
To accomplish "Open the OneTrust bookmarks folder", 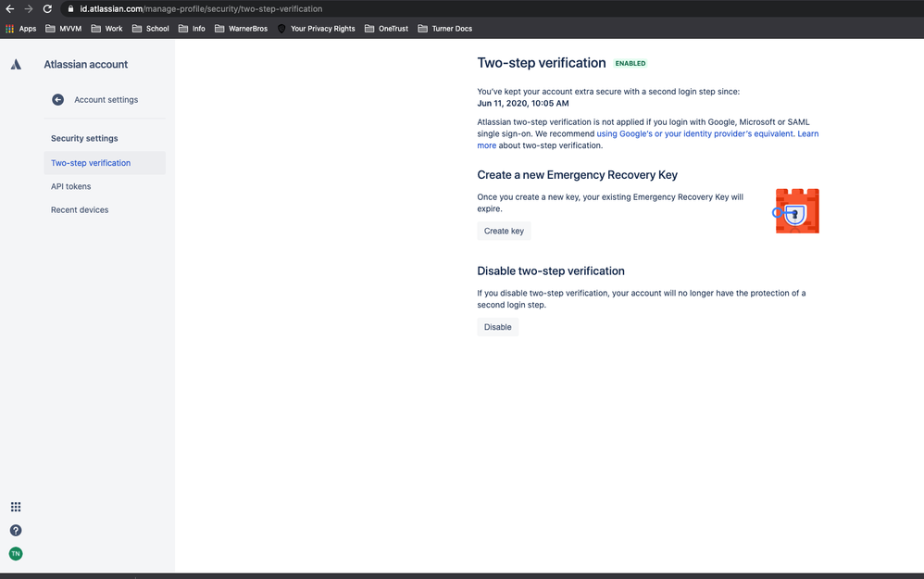I will [x=387, y=29].
